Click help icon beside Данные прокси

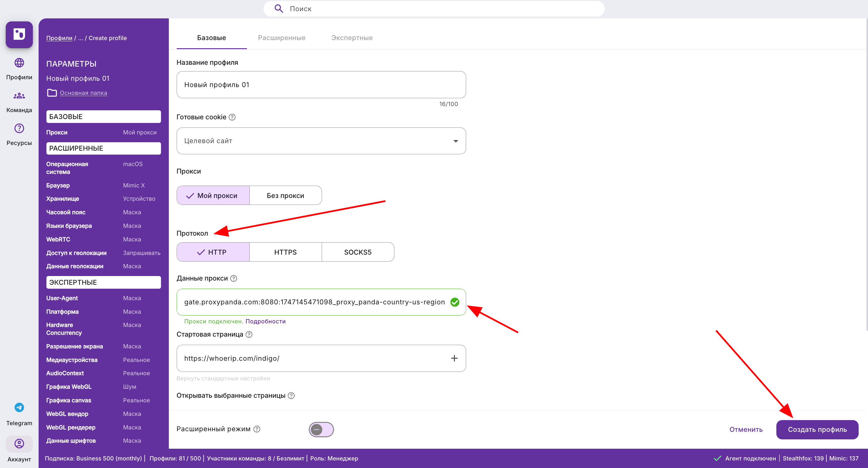pyautogui.click(x=234, y=278)
